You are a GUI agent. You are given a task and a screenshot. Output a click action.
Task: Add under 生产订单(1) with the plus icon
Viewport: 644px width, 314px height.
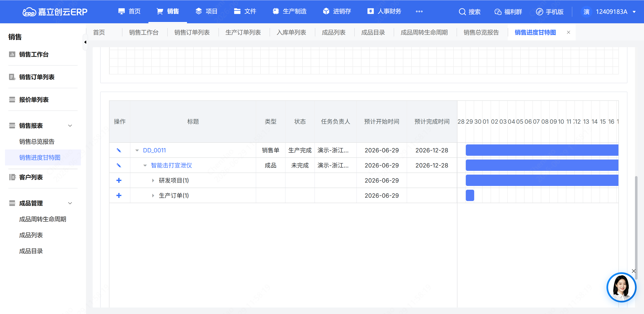[119, 196]
